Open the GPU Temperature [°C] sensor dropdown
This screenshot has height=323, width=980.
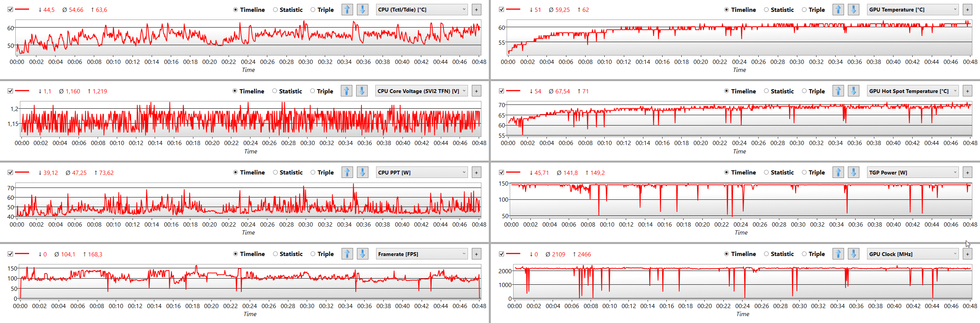pyautogui.click(x=913, y=10)
